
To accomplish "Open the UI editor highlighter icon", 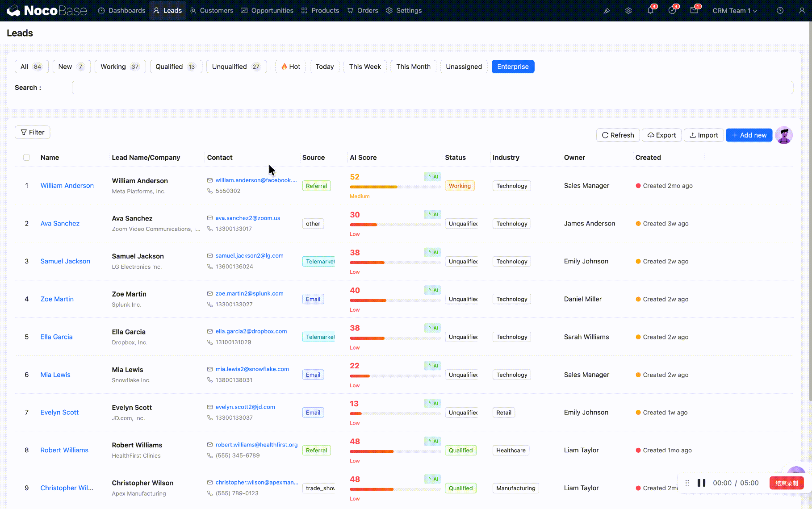I will coord(607,11).
